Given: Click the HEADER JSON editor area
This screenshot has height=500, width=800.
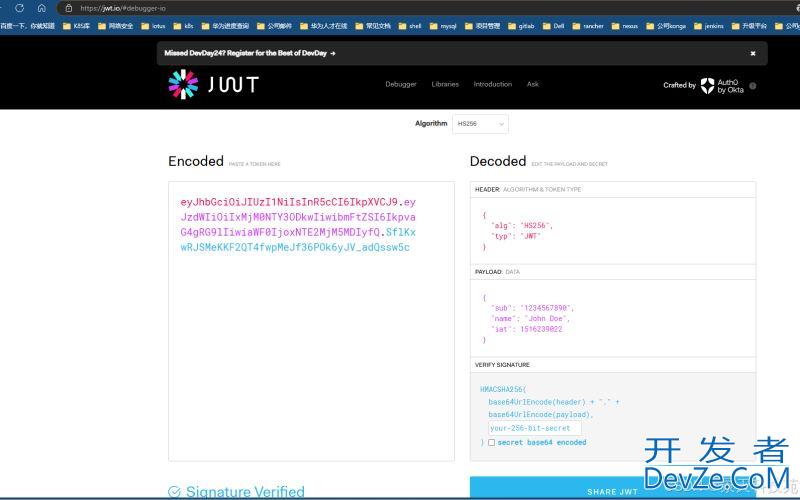Looking at the screenshot, I should pos(613,231).
